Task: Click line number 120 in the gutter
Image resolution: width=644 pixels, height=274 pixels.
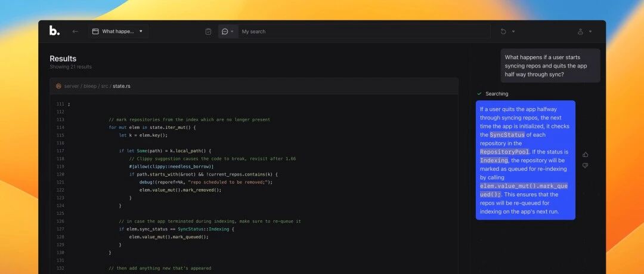Action: tap(60, 174)
